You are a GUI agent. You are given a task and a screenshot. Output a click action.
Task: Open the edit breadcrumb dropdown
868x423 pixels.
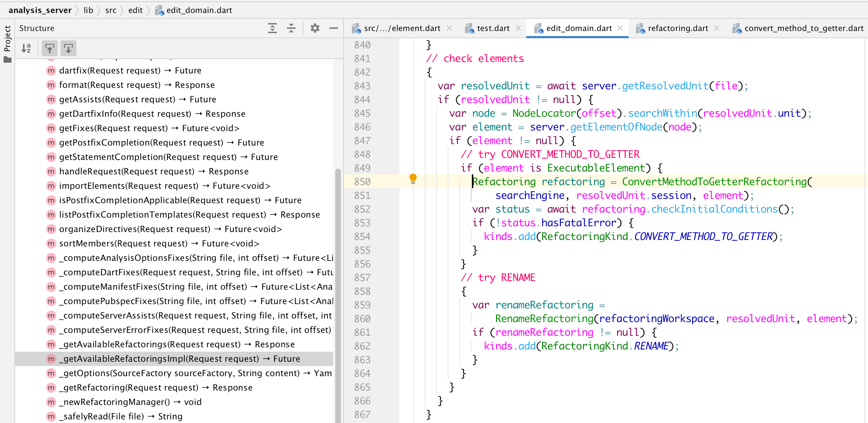136,10
